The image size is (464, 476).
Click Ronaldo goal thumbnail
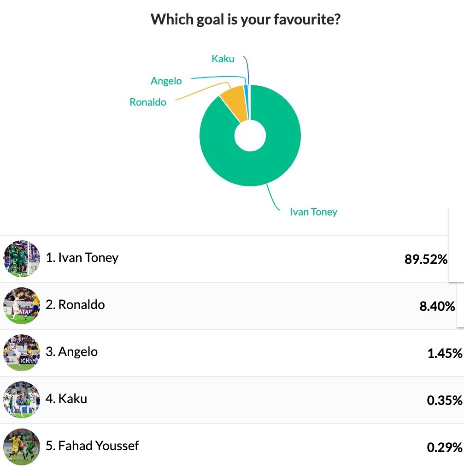tap(22, 306)
